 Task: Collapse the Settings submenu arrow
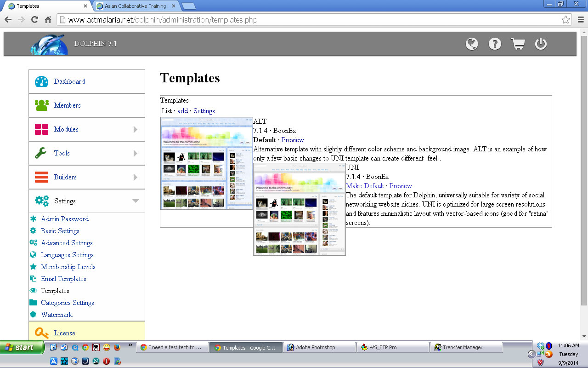(x=136, y=201)
